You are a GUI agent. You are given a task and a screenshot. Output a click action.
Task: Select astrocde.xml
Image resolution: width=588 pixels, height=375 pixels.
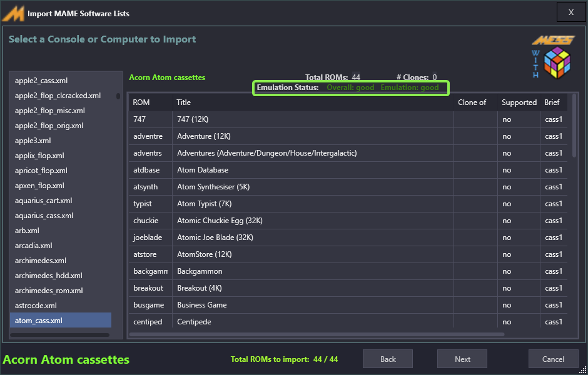pos(61,306)
